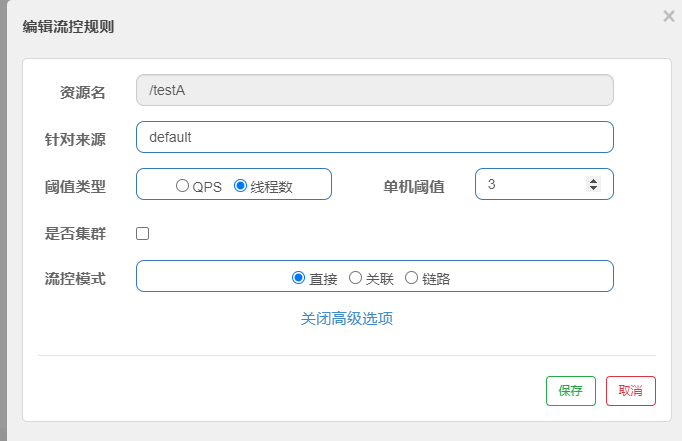This screenshot has width=682, height=441.
Task: Tick the 是否集群 checkbox
Action: (142, 234)
